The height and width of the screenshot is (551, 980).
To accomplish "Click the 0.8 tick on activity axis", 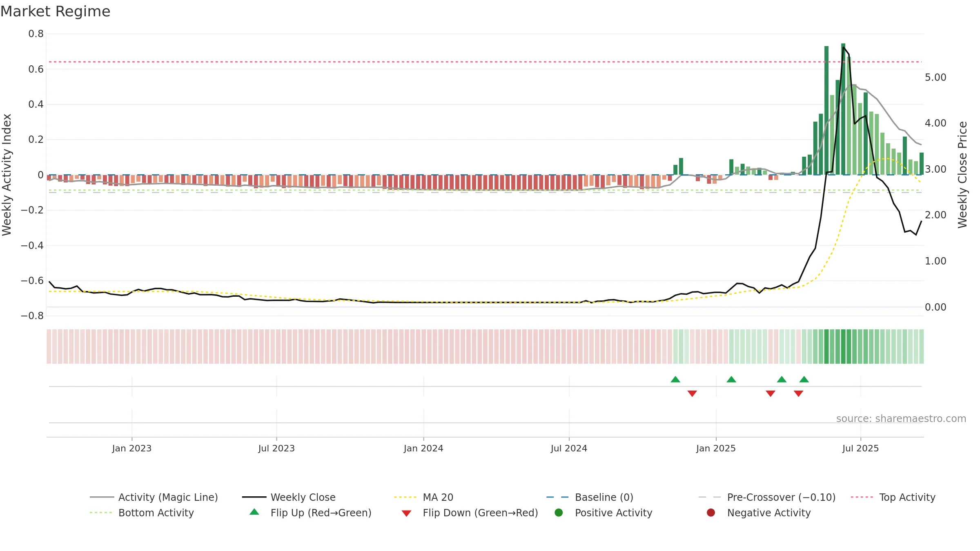I will pyautogui.click(x=36, y=34).
